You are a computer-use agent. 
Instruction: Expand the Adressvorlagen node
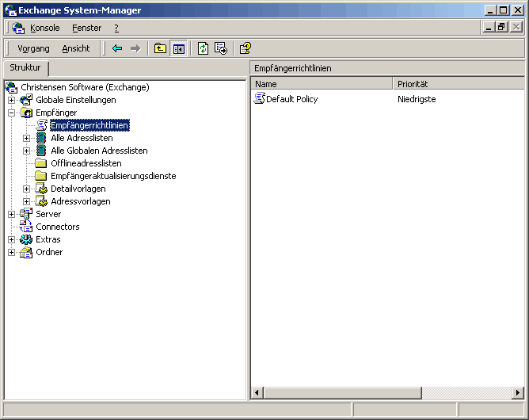tap(26, 201)
